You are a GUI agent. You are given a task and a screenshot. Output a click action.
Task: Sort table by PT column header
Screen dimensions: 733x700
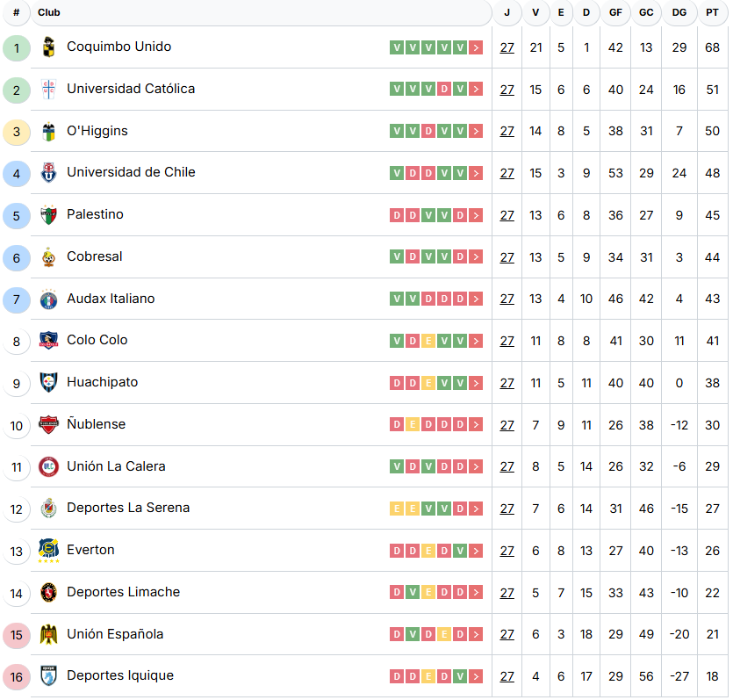coord(712,13)
